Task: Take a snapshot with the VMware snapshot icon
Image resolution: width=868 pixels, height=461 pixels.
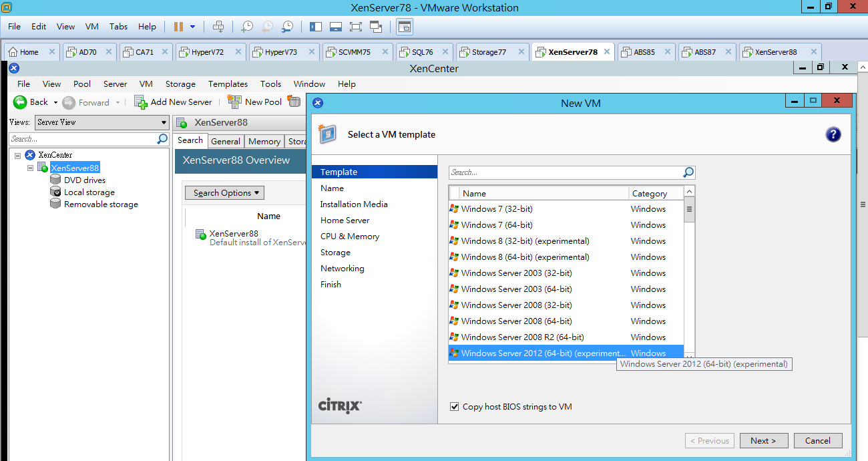Action: pyautogui.click(x=247, y=27)
